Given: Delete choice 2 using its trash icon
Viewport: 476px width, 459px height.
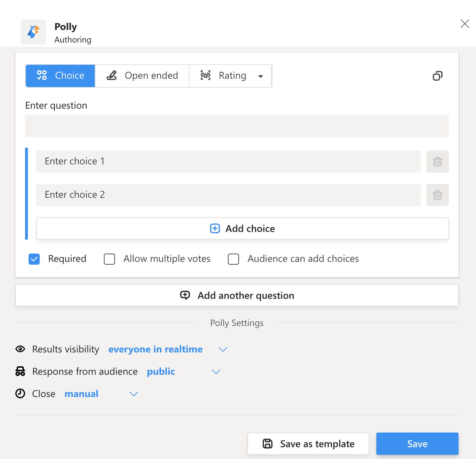Looking at the screenshot, I should click(x=438, y=195).
